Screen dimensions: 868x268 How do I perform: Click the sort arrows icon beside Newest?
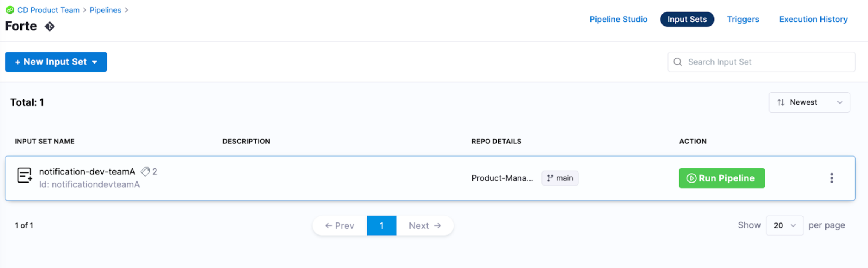click(781, 102)
